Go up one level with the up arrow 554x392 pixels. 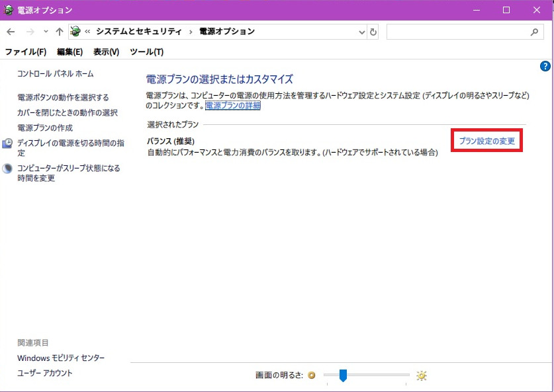60,31
